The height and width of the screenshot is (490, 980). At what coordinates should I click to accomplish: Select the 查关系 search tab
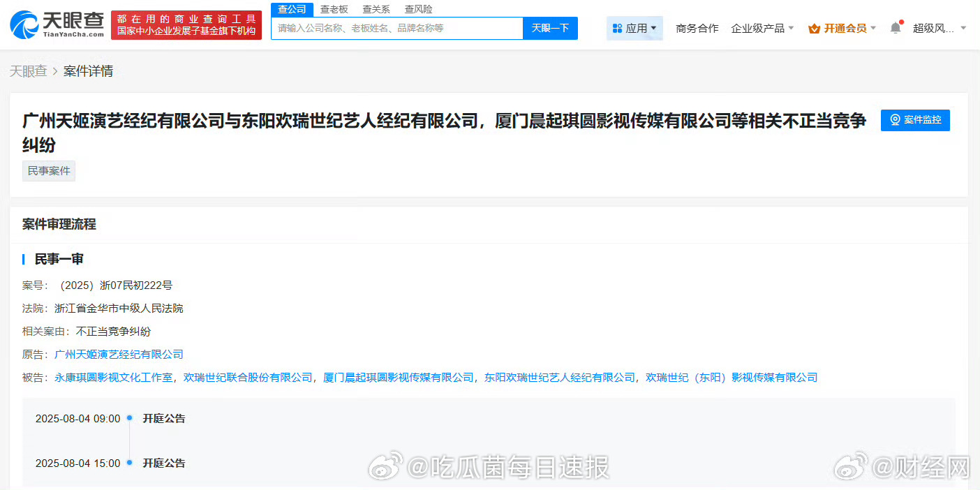coord(376,9)
